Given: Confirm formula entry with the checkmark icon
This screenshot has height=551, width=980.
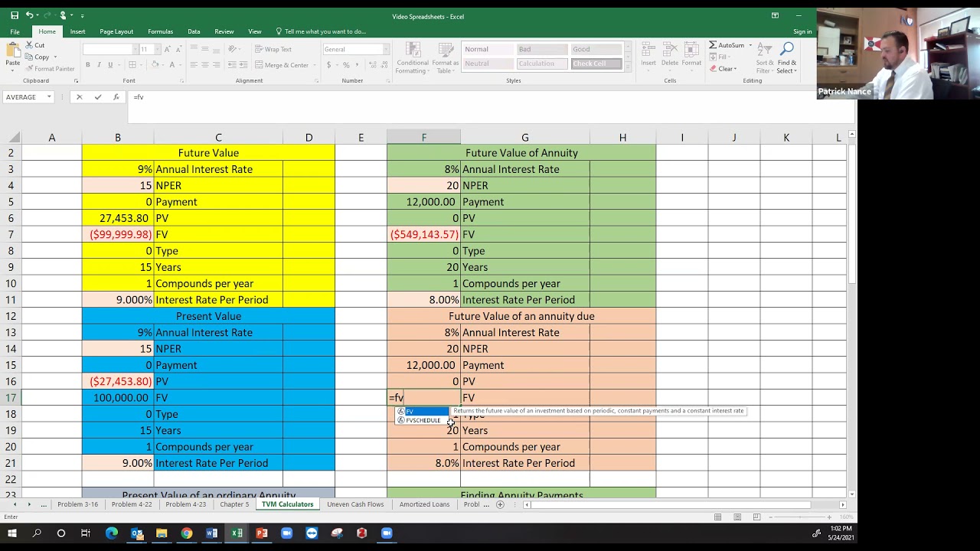Looking at the screenshot, I should pyautogui.click(x=97, y=97).
